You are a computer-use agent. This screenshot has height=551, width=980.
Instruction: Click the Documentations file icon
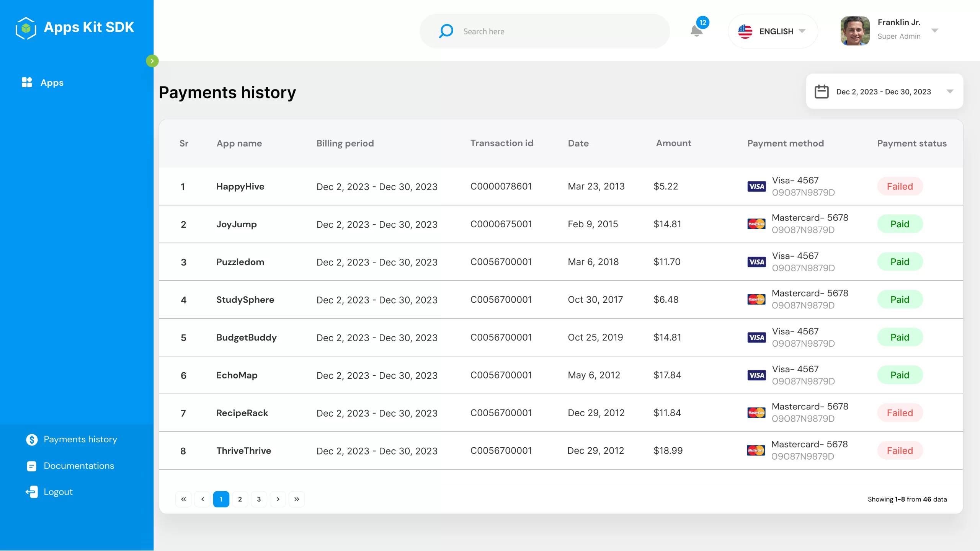(x=32, y=466)
